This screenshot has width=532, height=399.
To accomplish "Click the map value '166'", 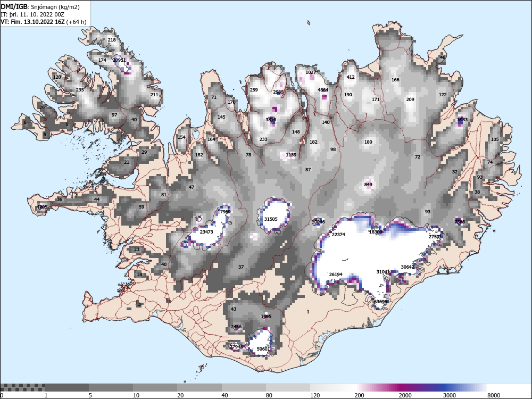I will 395,80.
